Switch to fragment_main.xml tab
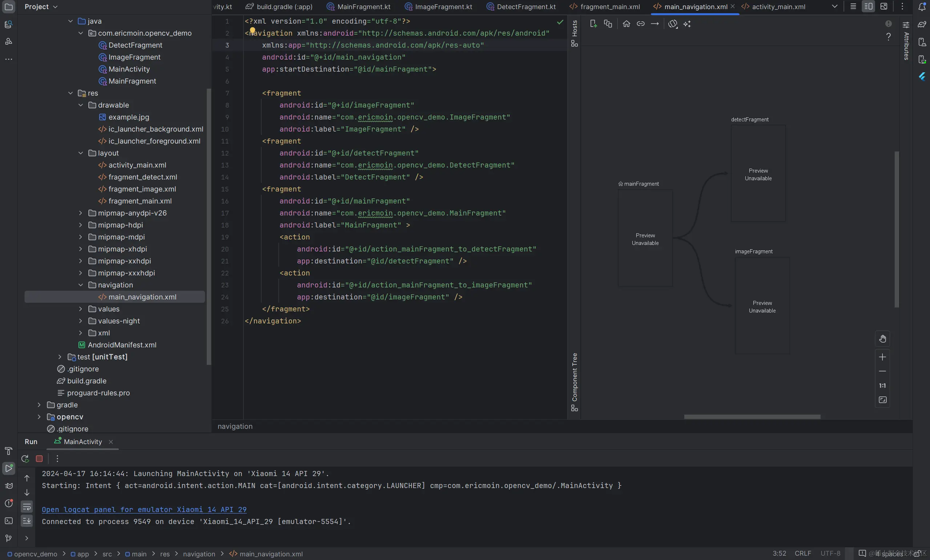 (x=605, y=7)
